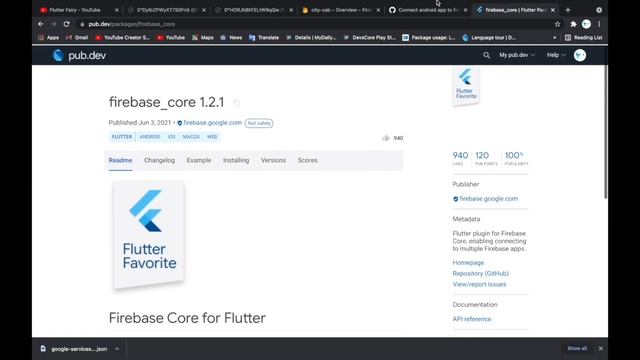Click the large Flutter Favorite image

[149, 236]
